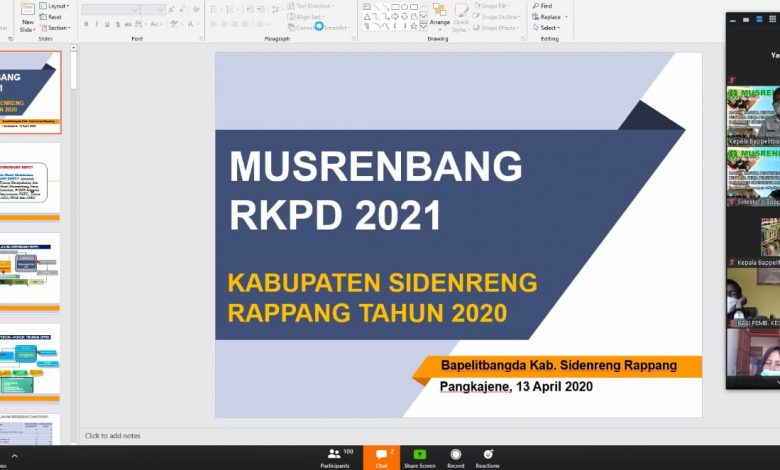780x470 pixels.
Task: Click the MUSRENBANG RKPD 2021 slide title
Action: (375, 190)
